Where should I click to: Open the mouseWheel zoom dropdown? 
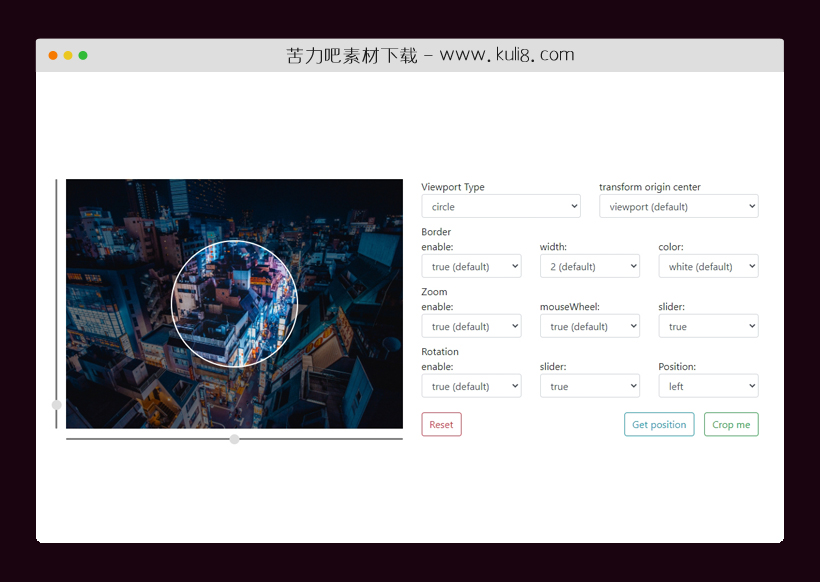589,326
